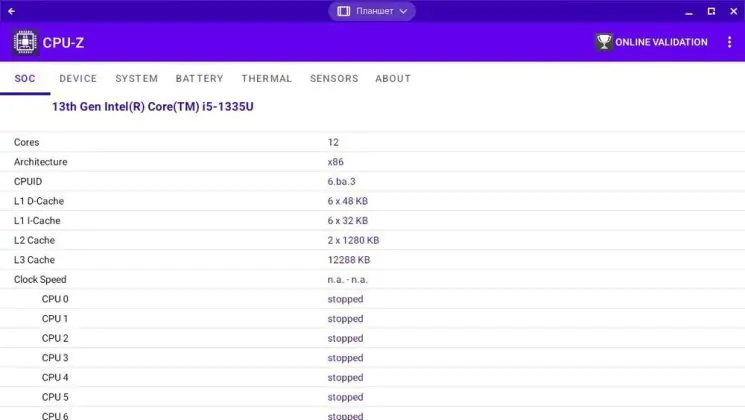
Task: Switch to the DEVICE tab
Action: (x=78, y=78)
